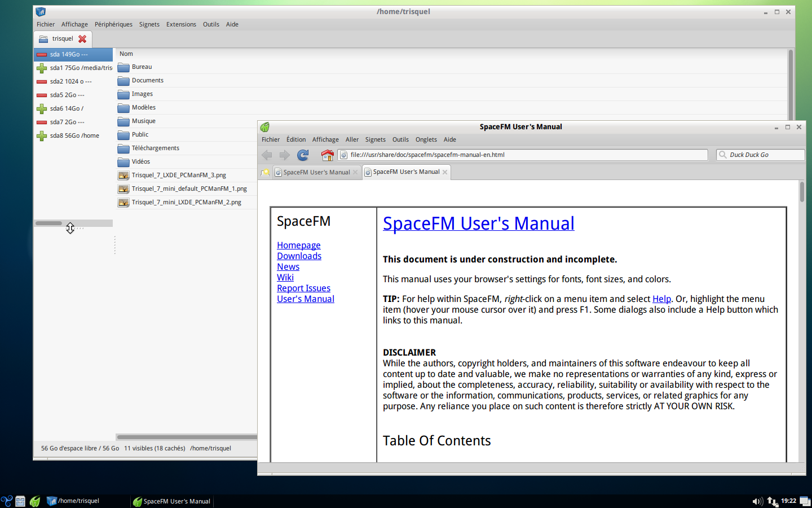Click the green plus icon for sda6 14Go
Image resolution: width=812 pixels, height=508 pixels.
42,109
